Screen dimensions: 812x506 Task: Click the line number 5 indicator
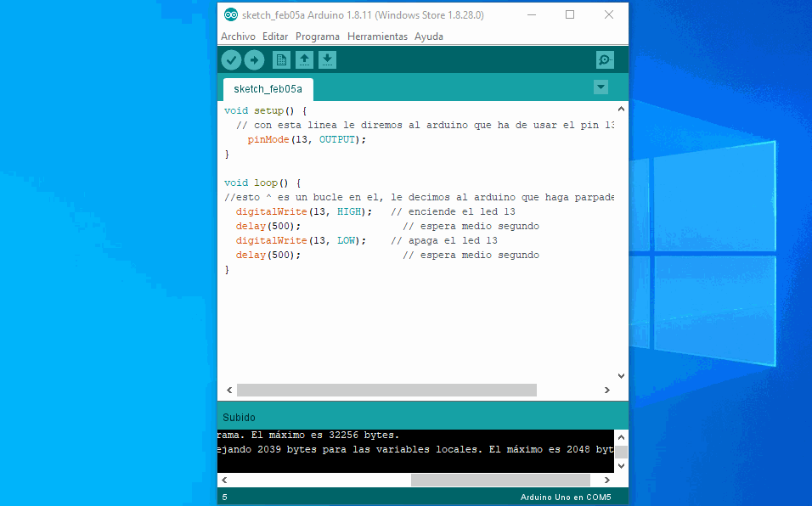click(225, 497)
